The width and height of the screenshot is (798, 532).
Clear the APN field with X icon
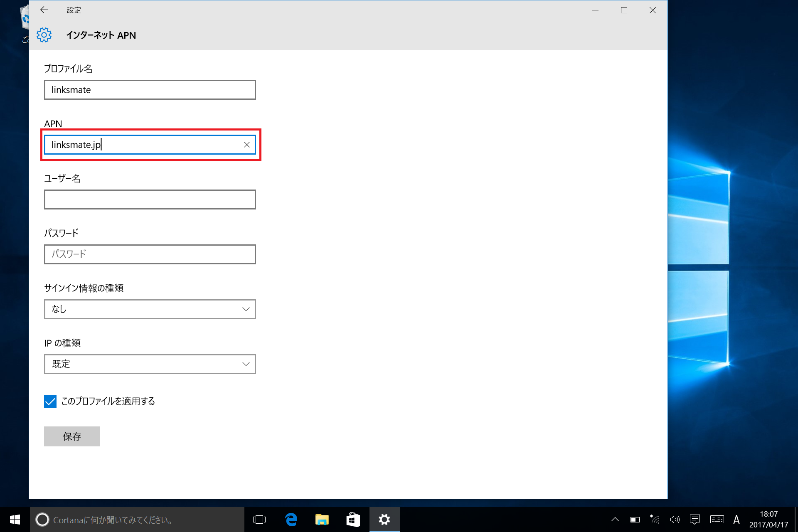click(x=247, y=145)
